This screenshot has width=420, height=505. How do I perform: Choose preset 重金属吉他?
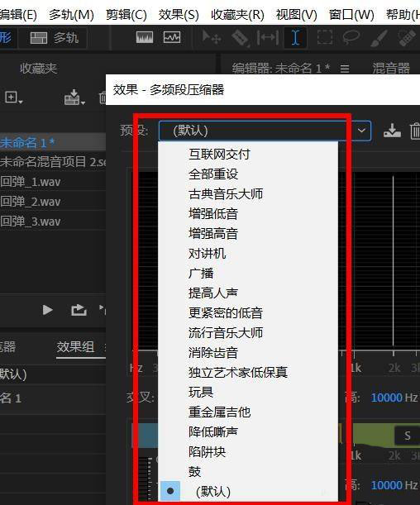[248, 412]
